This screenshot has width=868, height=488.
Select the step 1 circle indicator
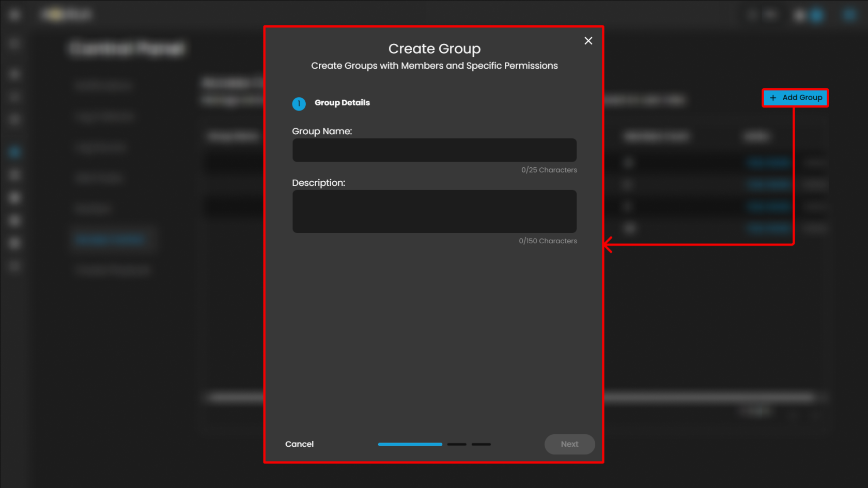click(x=299, y=103)
